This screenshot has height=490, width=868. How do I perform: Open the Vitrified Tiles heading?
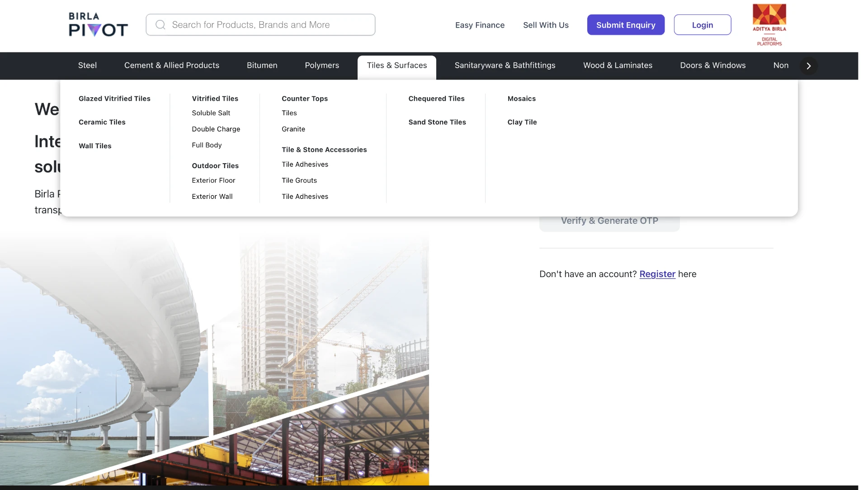click(x=215, y=99)
